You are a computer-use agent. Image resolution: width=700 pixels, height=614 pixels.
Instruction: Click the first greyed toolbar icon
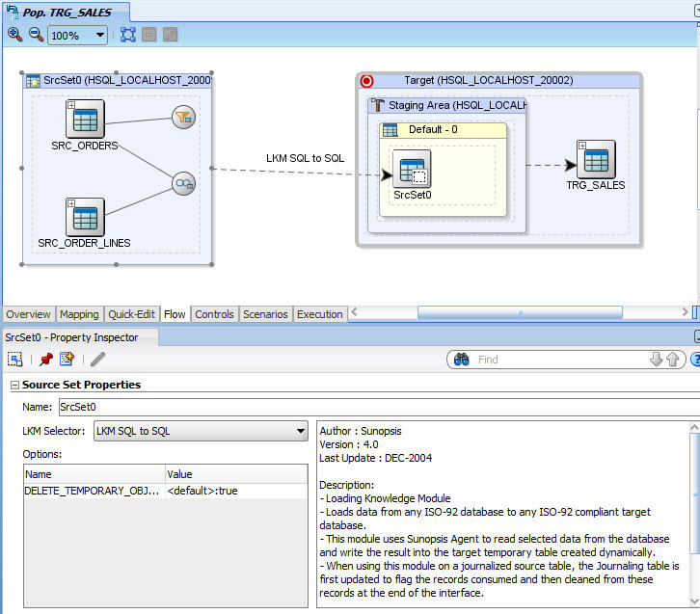pyautogui.click(x=149, y=35)
